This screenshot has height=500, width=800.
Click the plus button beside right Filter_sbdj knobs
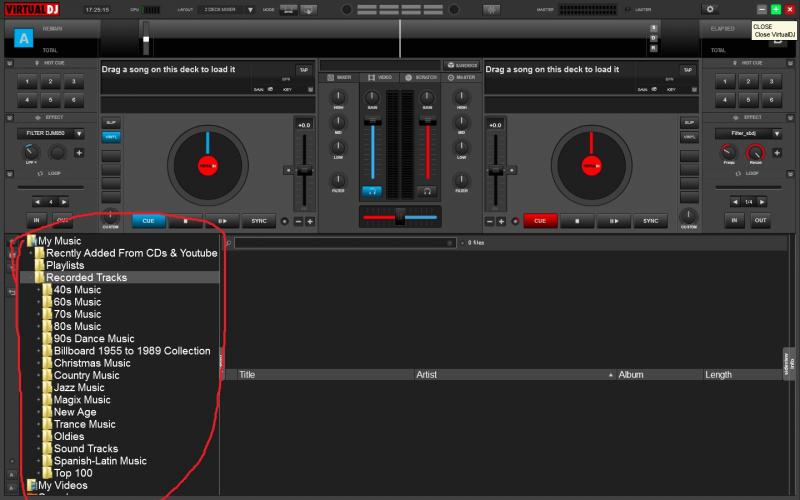[777, 153]
